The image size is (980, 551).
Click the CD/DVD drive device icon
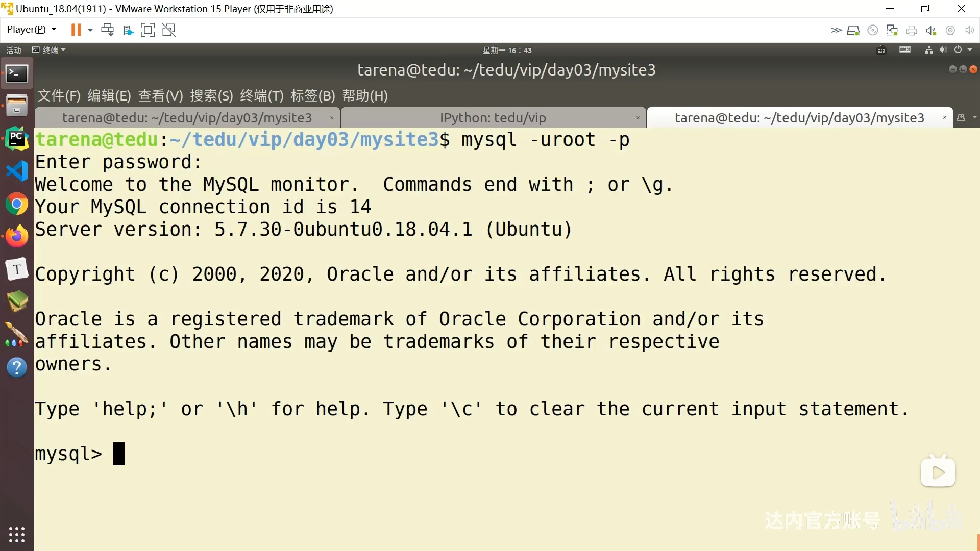coord(873,31)
